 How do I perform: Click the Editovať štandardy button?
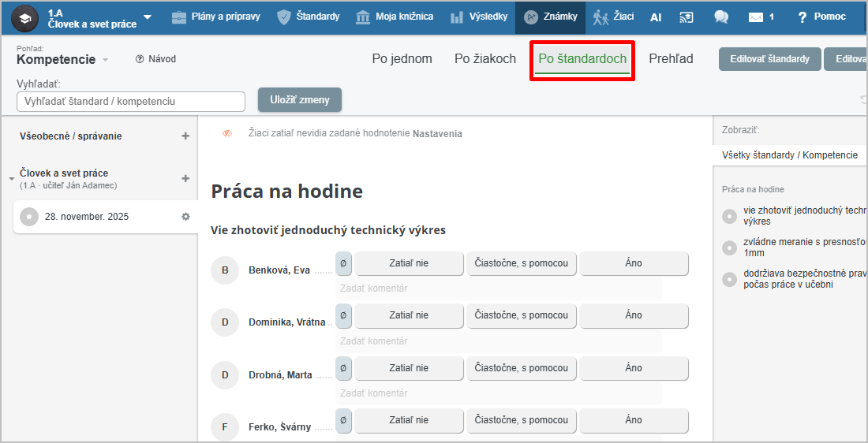click(x=769, y=59)
